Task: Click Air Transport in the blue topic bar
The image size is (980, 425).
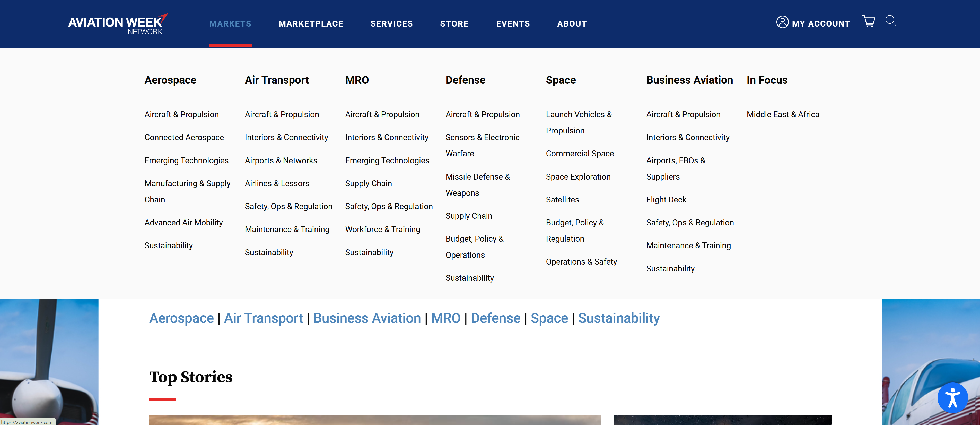Action: [x=263, y=318]
